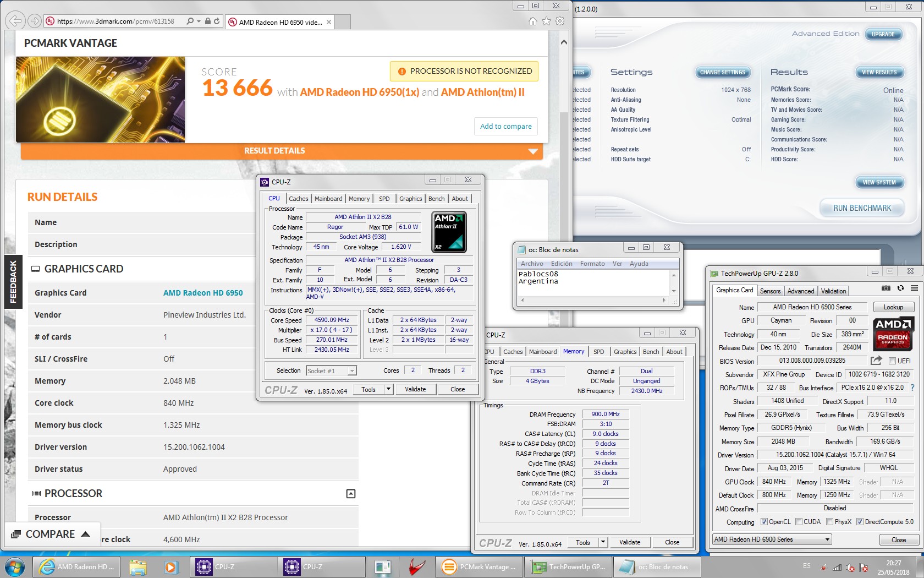Go back with the browser back arrow
Image resolution: width=924 pixels, height=578 pixels.
[x=15, y=21]
